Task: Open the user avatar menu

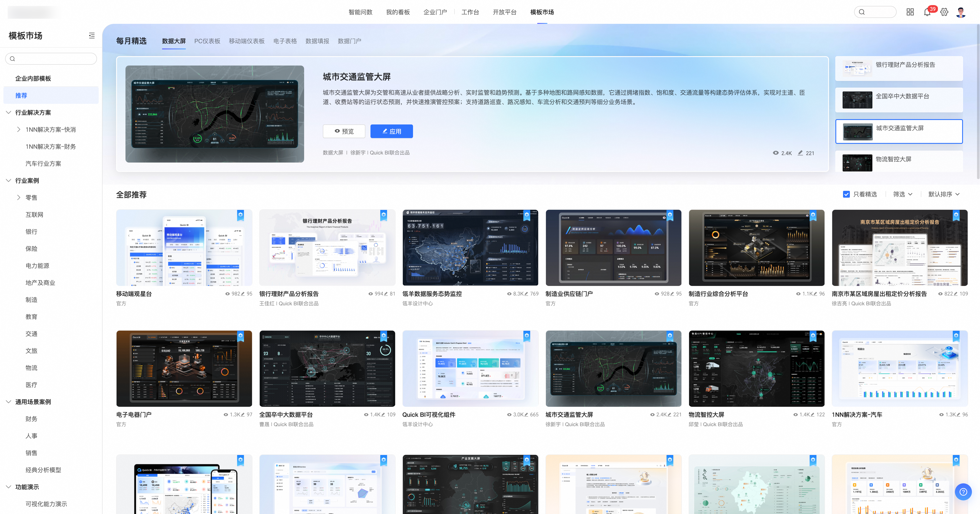Action: click(961, 12)
